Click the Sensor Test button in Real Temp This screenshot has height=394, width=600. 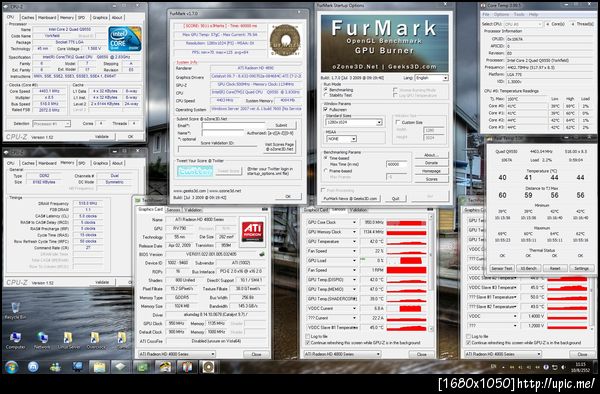[x=502, y=268]
